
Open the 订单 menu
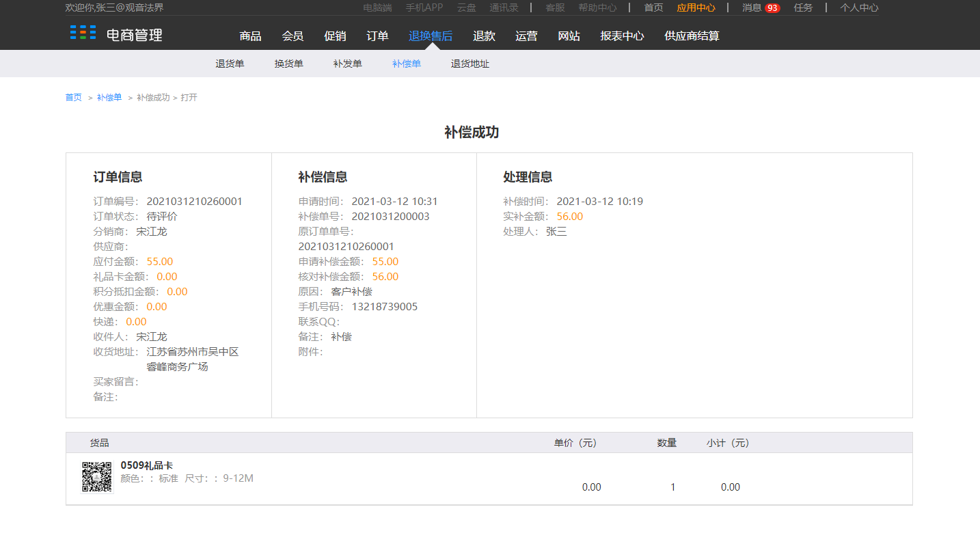(378, 36)
